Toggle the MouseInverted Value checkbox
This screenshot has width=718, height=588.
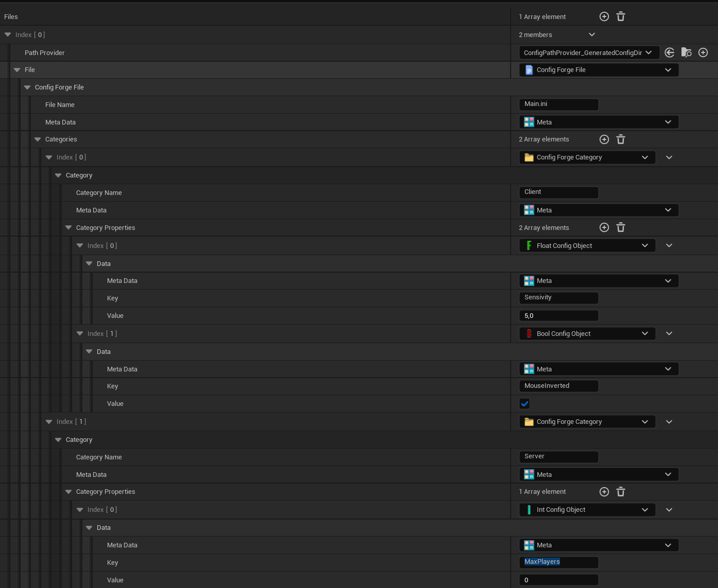pos(524,404)
